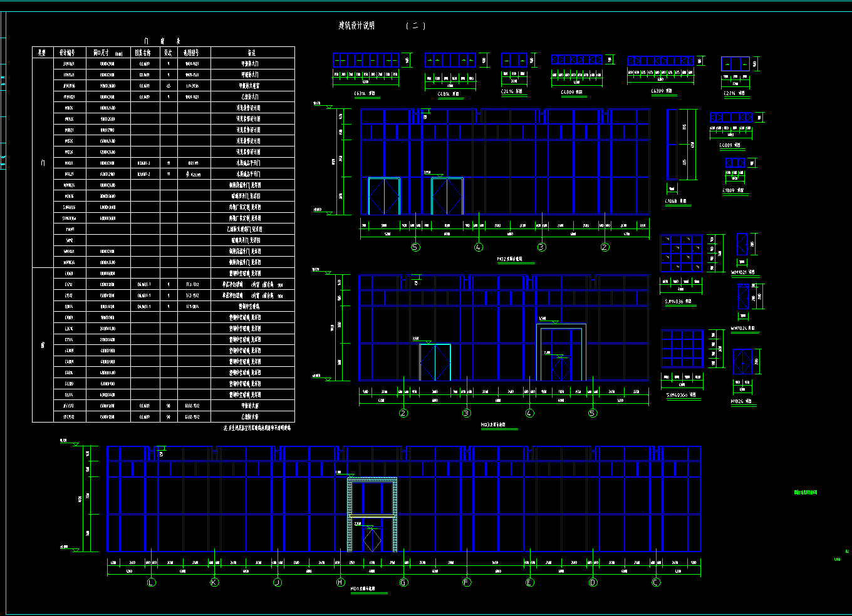Click the C6309 detail label text
The height and width of the screenshot is (616, 852).
tap(661, 91)
